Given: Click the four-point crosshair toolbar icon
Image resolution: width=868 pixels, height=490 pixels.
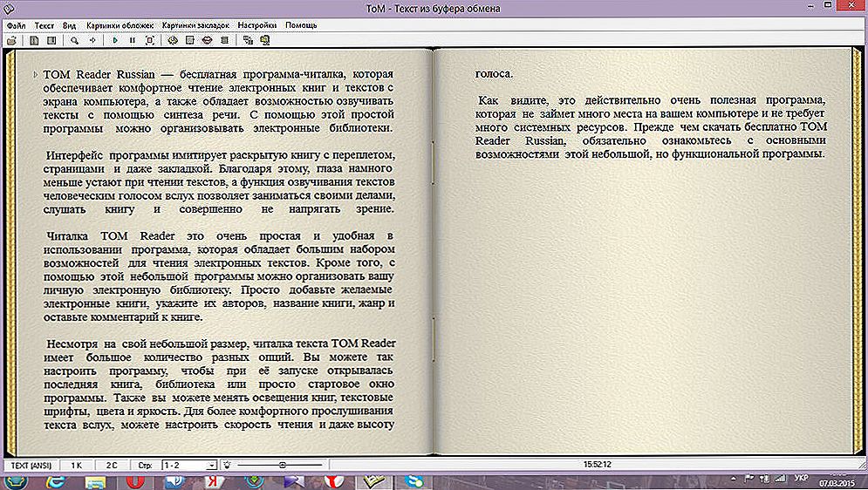Looking at the screenshot, I should [x=92, y=40].
